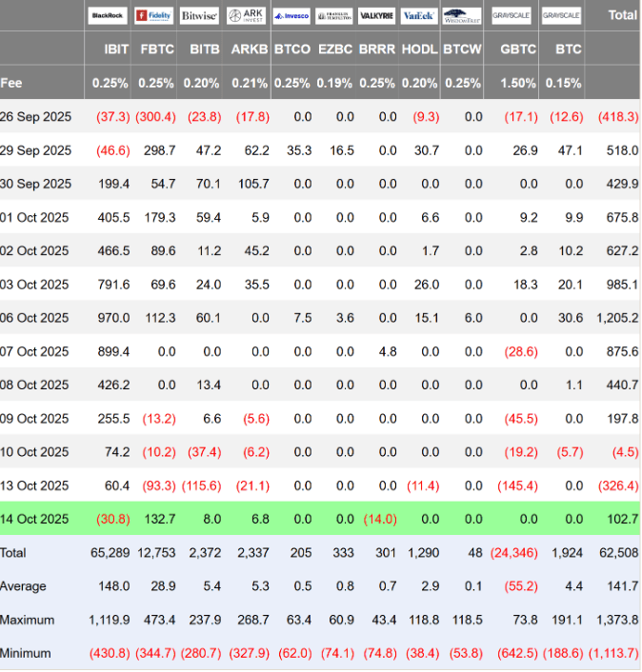
Task: Click the BlackRock logo
Action: coord(109,16)
